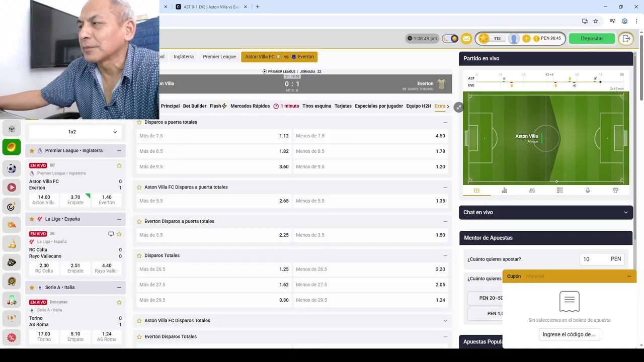Favorite the Torino vs AS Roma match star
This screenshot has width=644, height=362.
119,302
